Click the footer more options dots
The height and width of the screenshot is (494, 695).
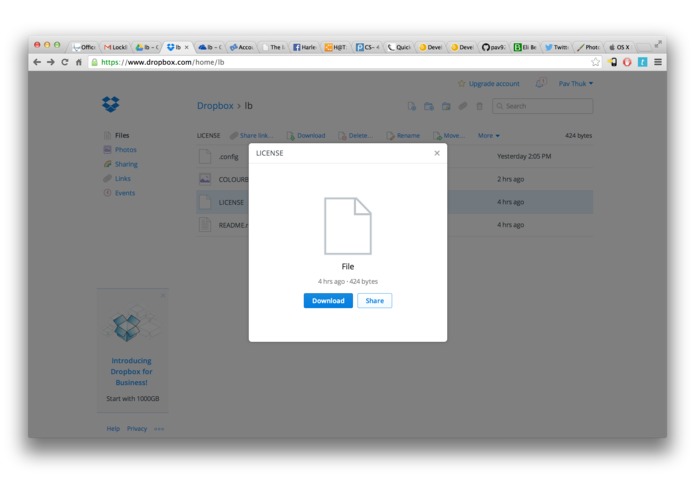click(x=159, y=429)
